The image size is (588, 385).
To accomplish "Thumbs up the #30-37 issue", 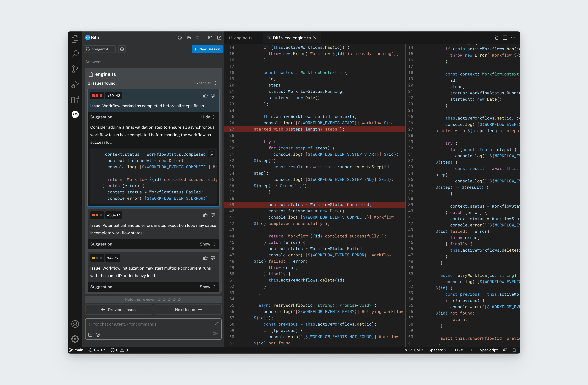I will tap(205, 215).
